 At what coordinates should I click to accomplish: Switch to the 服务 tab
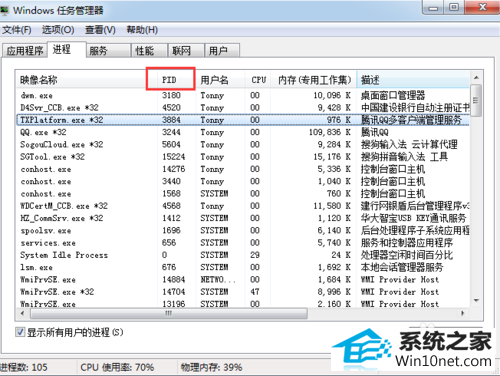click(x=108, y=51)
